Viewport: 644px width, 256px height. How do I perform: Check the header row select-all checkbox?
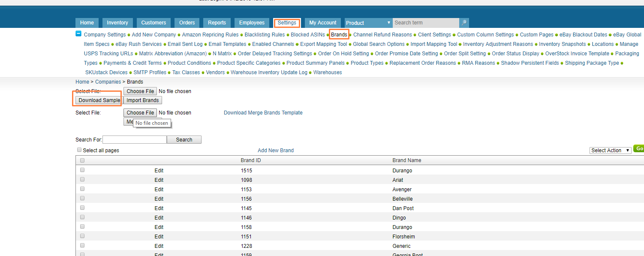point(82,160)
